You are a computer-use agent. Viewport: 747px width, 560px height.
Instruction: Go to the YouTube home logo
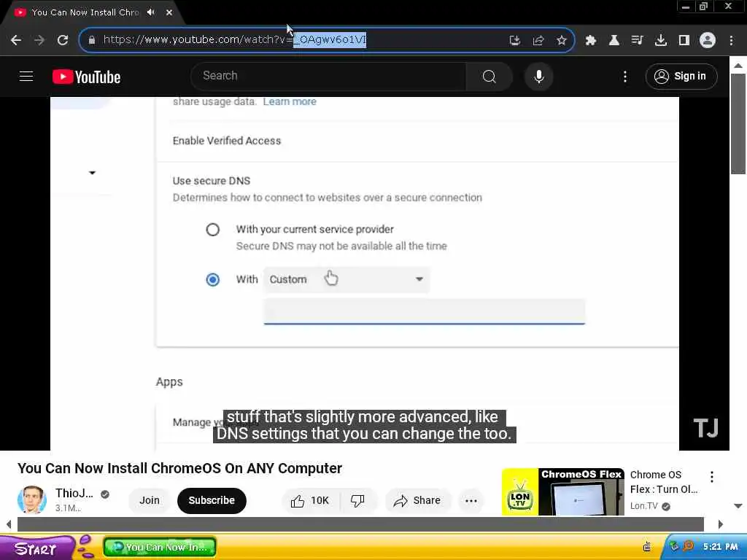tap(86, 77)
